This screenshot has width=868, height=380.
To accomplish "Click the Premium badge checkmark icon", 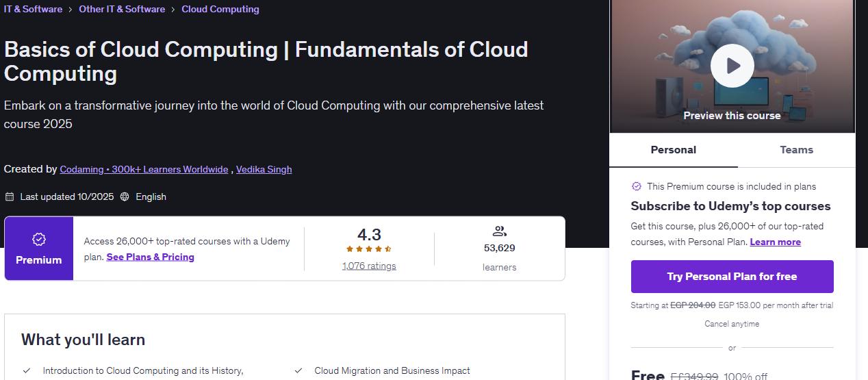I will 39,239.
